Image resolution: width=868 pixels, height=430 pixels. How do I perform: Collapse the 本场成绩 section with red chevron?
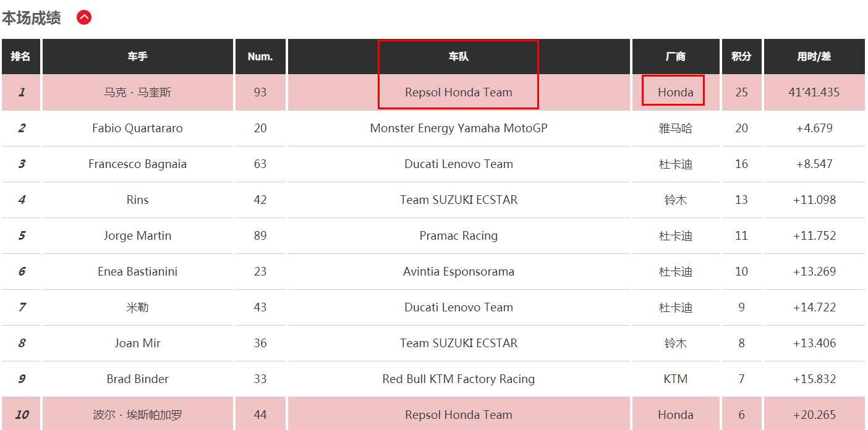point(84,18)
